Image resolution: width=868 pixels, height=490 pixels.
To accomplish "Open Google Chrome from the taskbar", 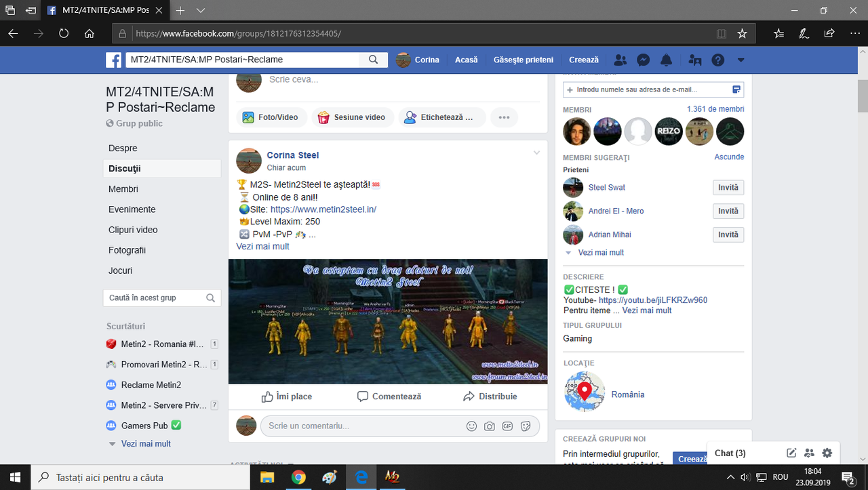I will click(x=298, y=477).
